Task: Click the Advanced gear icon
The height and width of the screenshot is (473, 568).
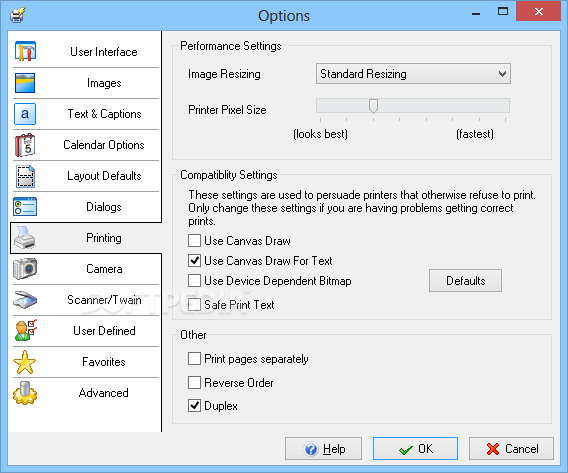Action: tap(25, 393)
